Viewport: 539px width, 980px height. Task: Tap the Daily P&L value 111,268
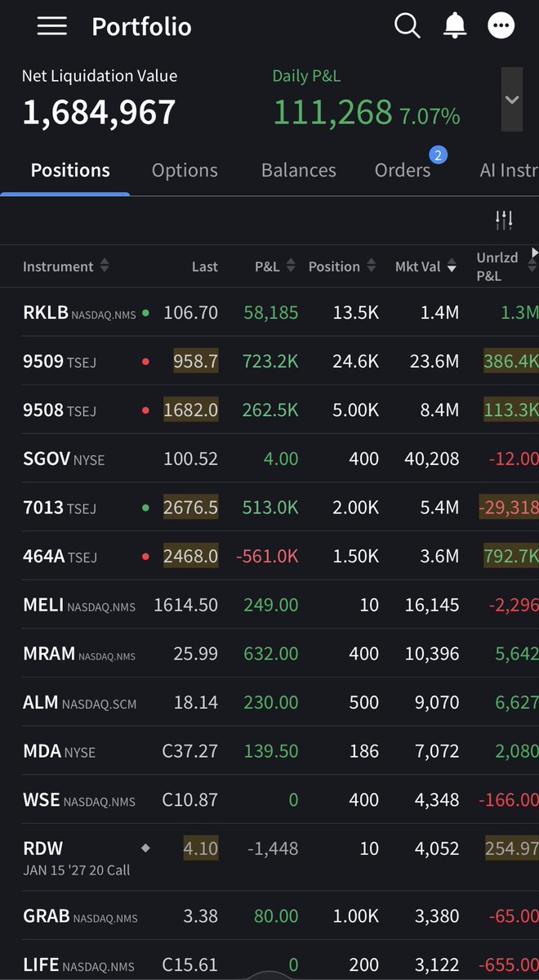coord(332,113)
